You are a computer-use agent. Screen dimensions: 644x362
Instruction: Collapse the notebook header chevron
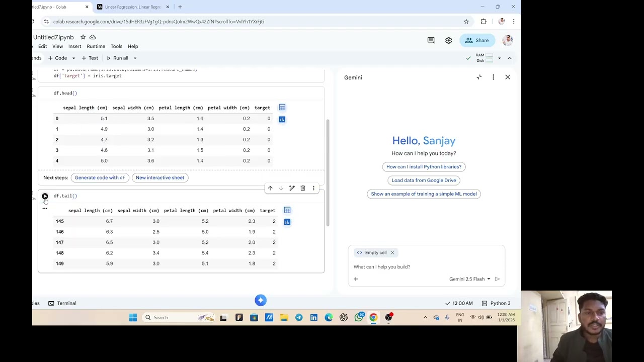coord(509,58)
